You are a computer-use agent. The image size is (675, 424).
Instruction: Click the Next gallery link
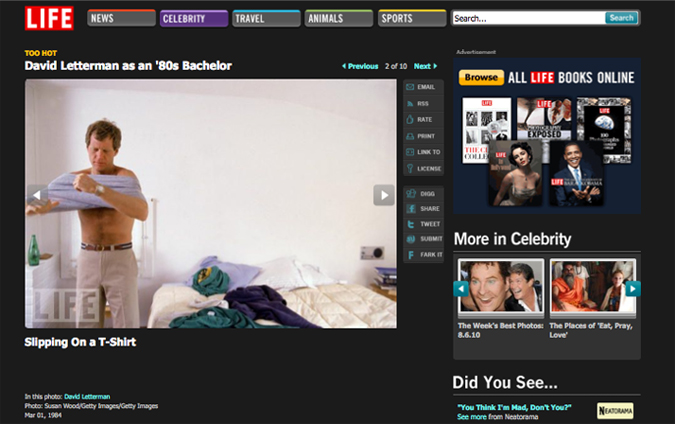click(425, 66)
